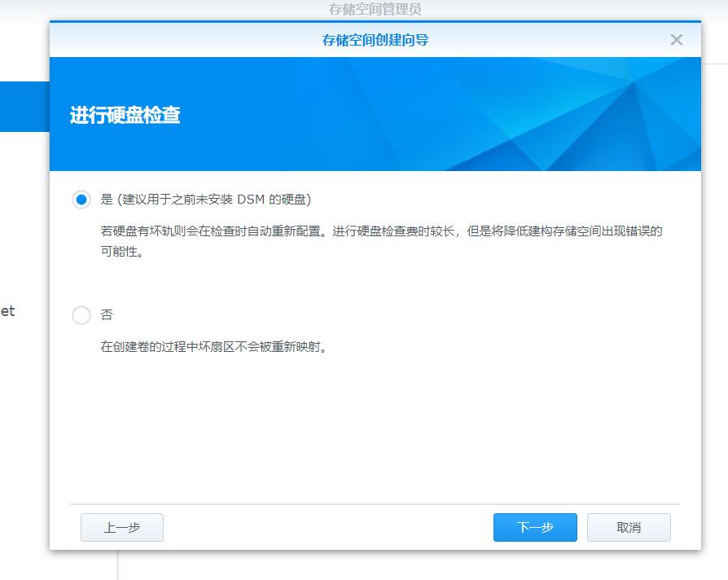Click 上一步 to go back a step
This screenshot has width=728, height=580.
[121, 527]
